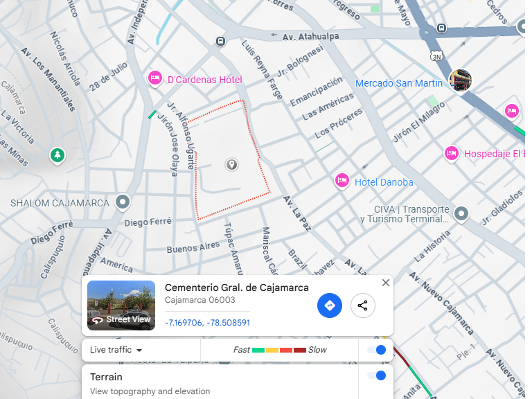The image size is (532, 399).
Task: Click the green park tree marker
Action: click(x=57, y=155)
